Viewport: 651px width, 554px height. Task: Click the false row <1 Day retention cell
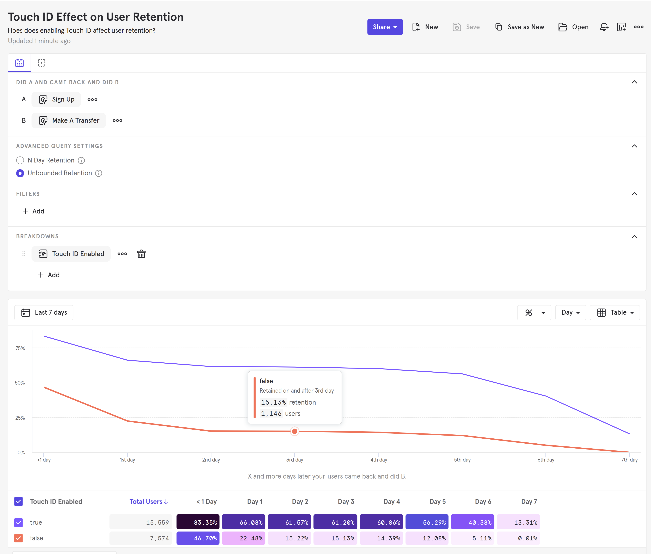198,538
